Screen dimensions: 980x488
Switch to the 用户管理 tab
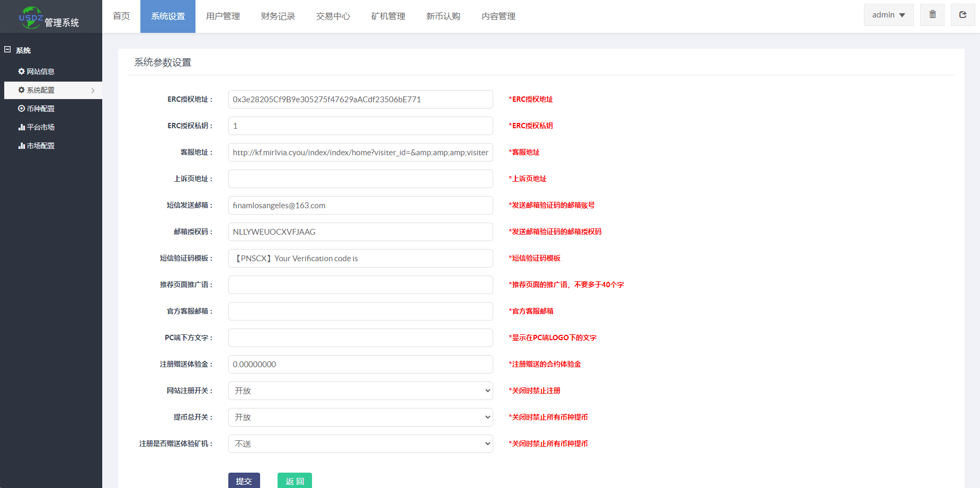pyautogui.click(x=223, y=16)
